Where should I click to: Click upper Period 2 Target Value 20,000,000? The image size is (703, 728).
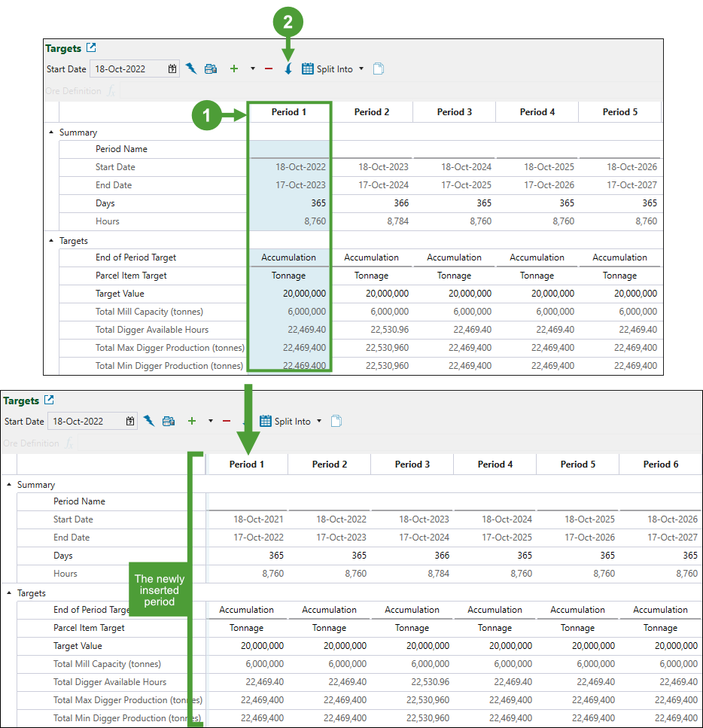point(372,294)
